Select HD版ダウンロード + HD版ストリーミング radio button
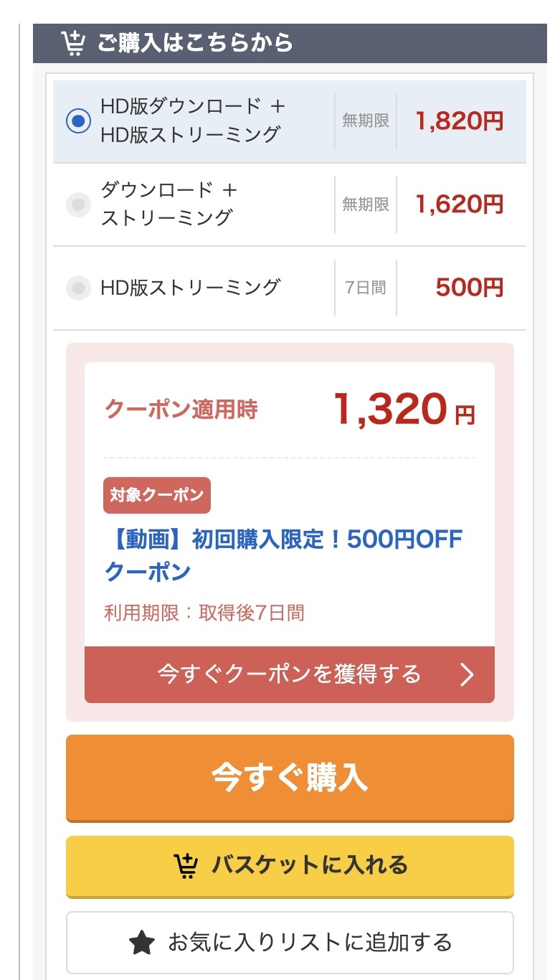The width and height of the screenshot is (560, 980). [x=78, y=121]
